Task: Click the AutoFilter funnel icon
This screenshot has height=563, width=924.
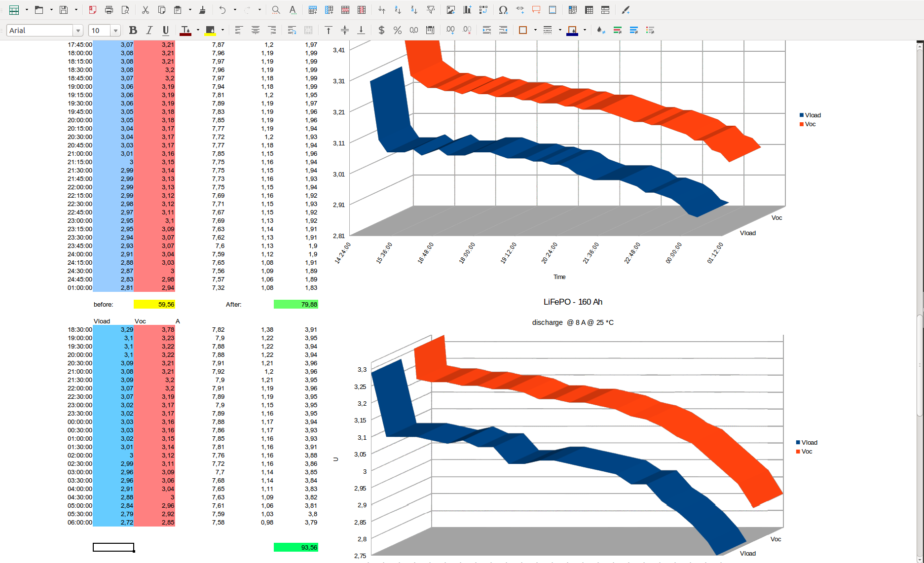Action: click(x=431, y=10)
